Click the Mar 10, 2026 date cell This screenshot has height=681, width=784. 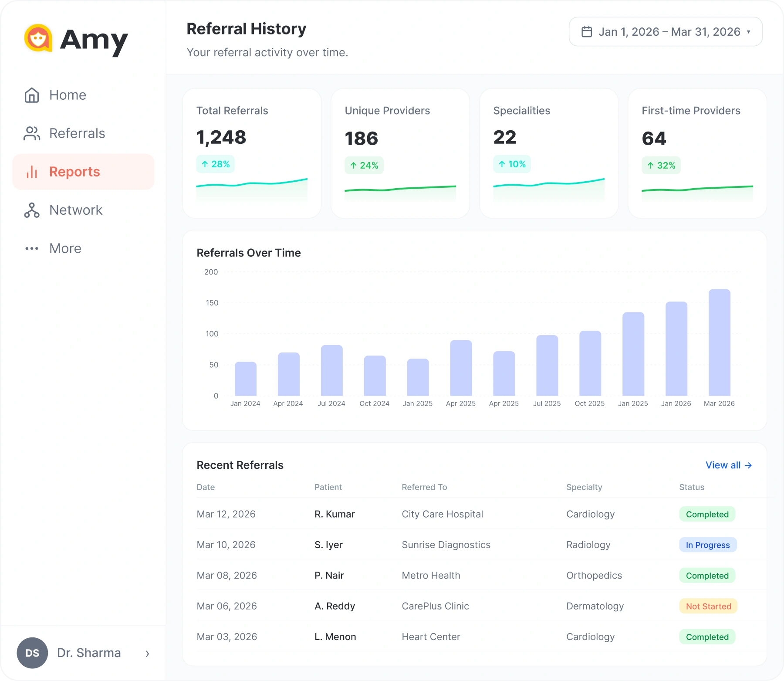tap(226, 545)
